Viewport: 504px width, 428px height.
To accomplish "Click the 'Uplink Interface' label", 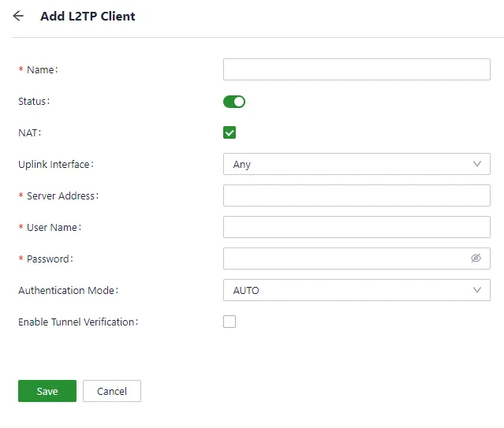I will pos(56,165).
